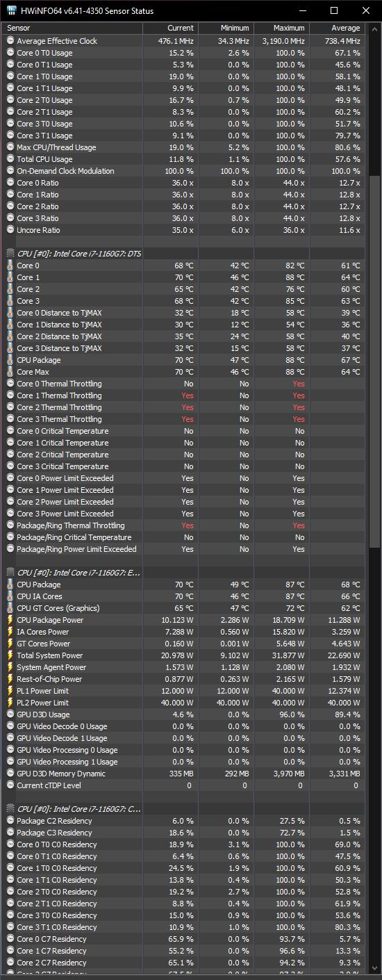The width and height of the screenshot is (382, 980).
Task: Click icon for Current cTDP Level
Action: point(10,785)
